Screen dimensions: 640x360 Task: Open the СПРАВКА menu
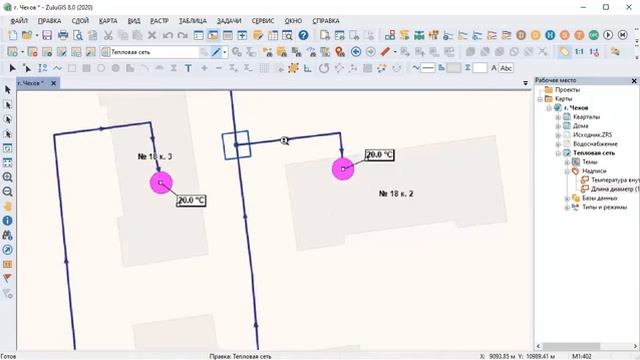(326, 21)
